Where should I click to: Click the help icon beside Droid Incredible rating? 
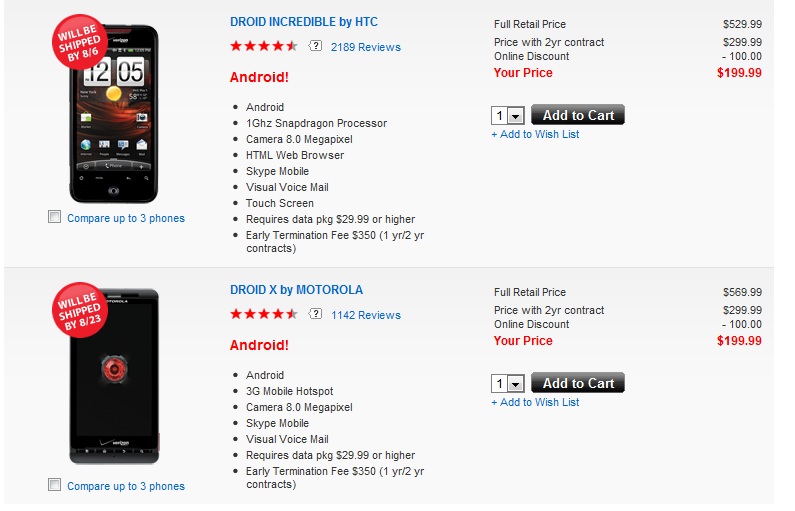(315, 46)
